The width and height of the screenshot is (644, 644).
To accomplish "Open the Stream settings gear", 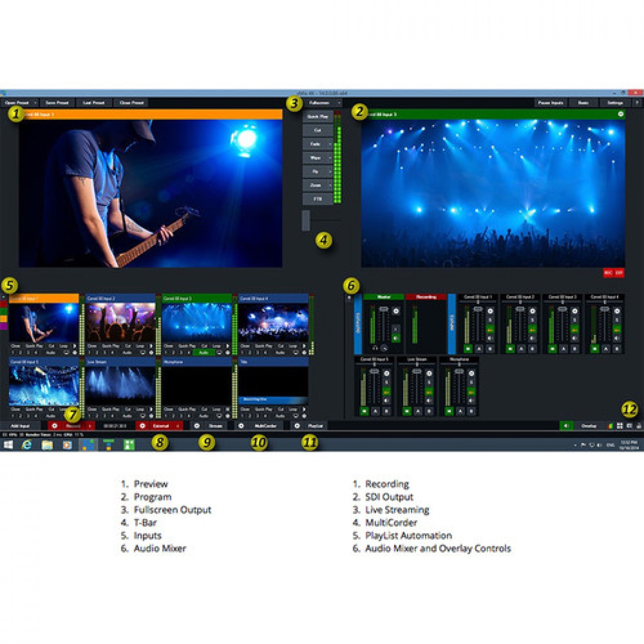I will point(197,425).
